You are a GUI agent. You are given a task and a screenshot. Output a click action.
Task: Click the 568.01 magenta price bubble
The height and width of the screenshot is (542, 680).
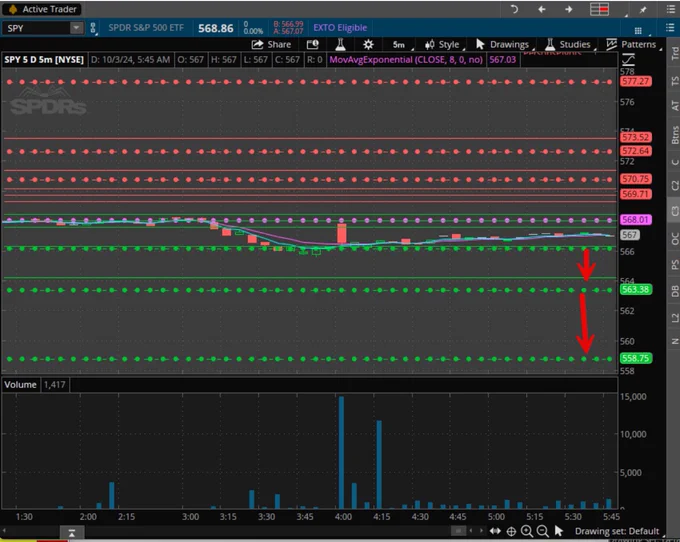pyautogui.click(x=636, y=219)
